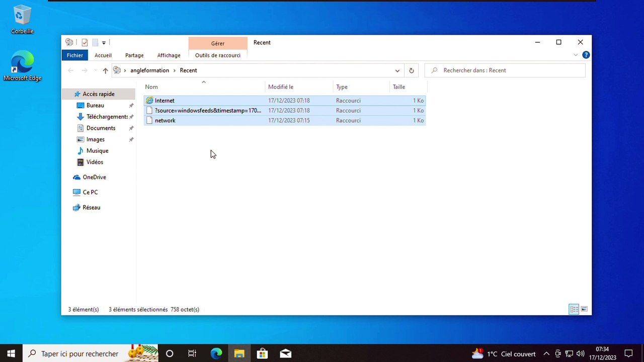Open Explorer help question mark icon
This screenshot has height=362, width=644.
click(x=586, y=55)
